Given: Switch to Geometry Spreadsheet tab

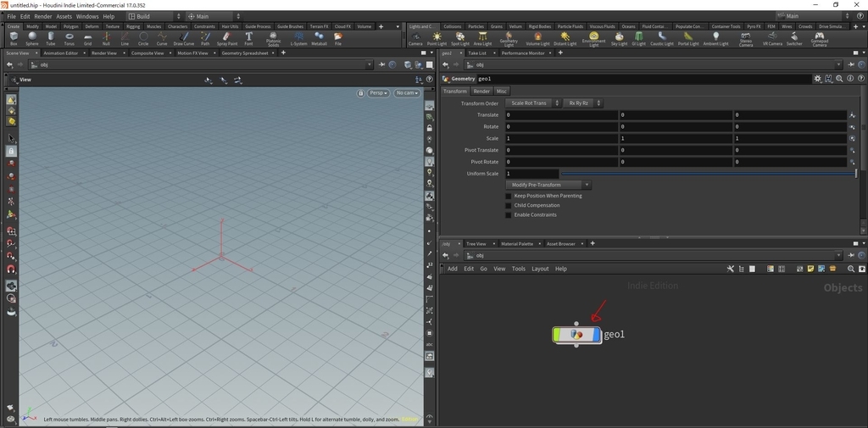Looking at the screenshot, I should tap(245, 53).
